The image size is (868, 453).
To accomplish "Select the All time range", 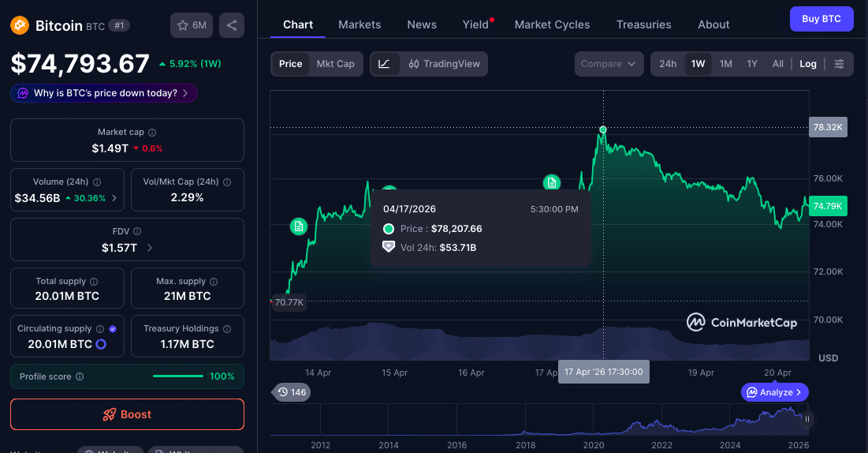I will (778, 64).
